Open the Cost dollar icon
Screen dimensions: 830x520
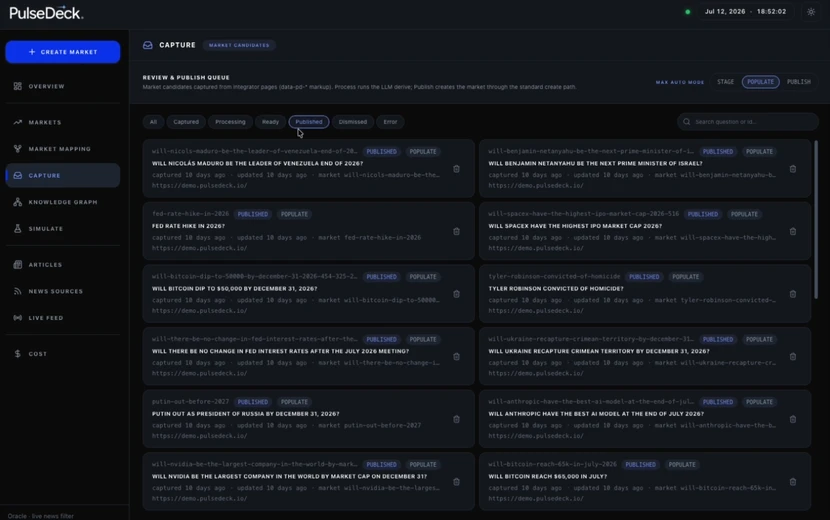click(x=17, y=354)
